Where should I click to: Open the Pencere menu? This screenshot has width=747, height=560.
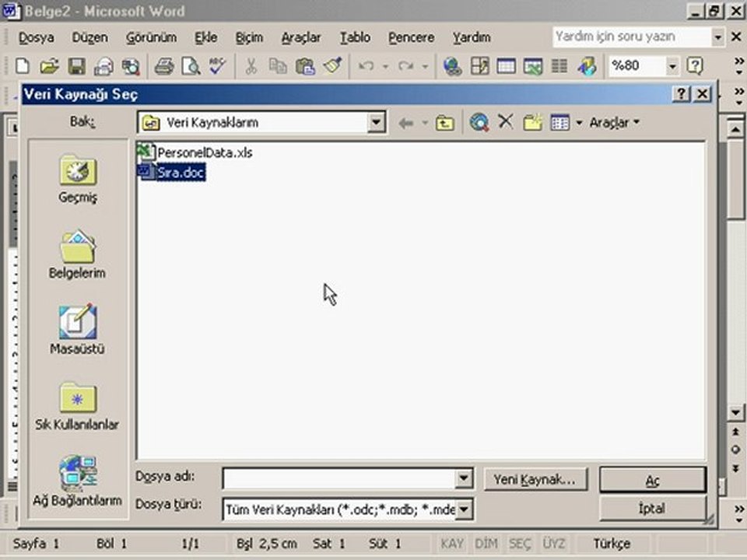tap(411, 37)
